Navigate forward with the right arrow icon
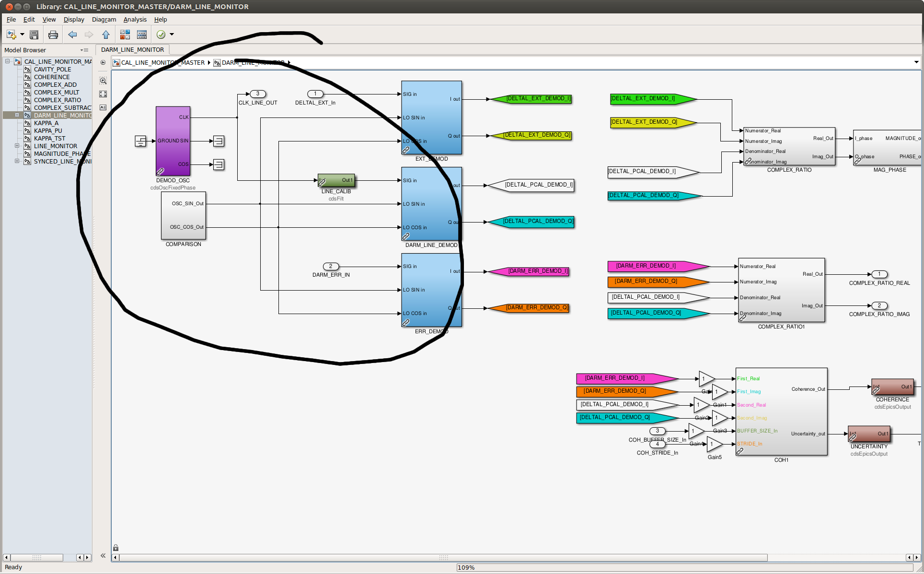Image resolution: width=924 pixels, height=574 pixels. click(89, 35)
